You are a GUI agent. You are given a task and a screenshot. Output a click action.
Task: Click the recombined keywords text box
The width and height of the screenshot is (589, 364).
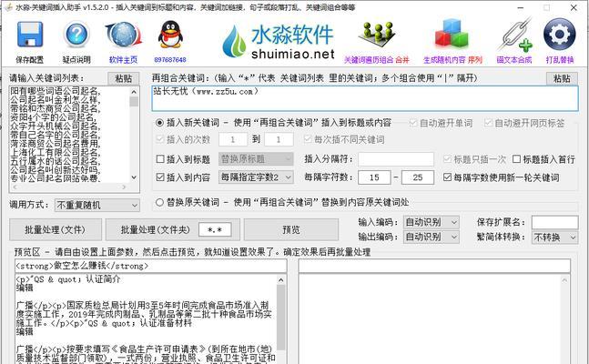(365, 98)
